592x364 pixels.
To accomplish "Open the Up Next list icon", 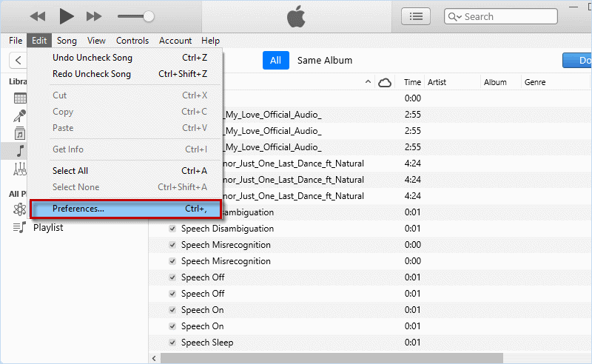I will tap(416, 16).
